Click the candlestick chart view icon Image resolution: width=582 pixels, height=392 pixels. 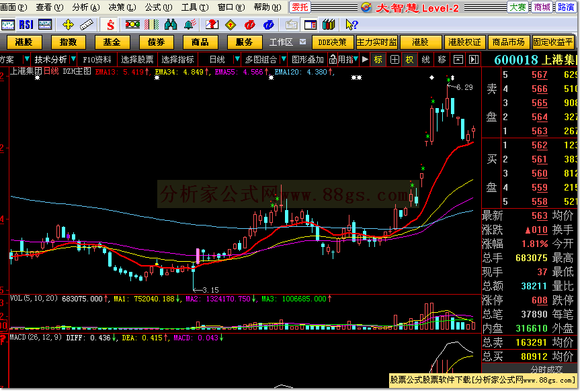(8, 25)
